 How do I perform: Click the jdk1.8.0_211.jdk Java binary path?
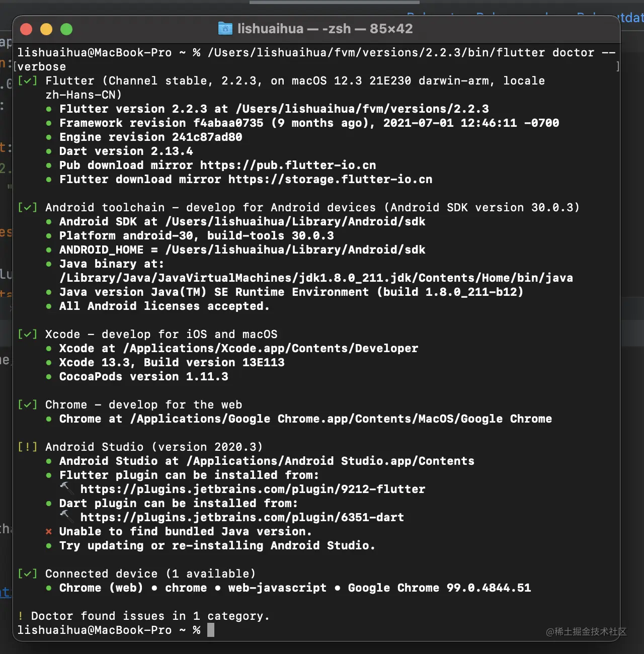(x=316, y=278)
